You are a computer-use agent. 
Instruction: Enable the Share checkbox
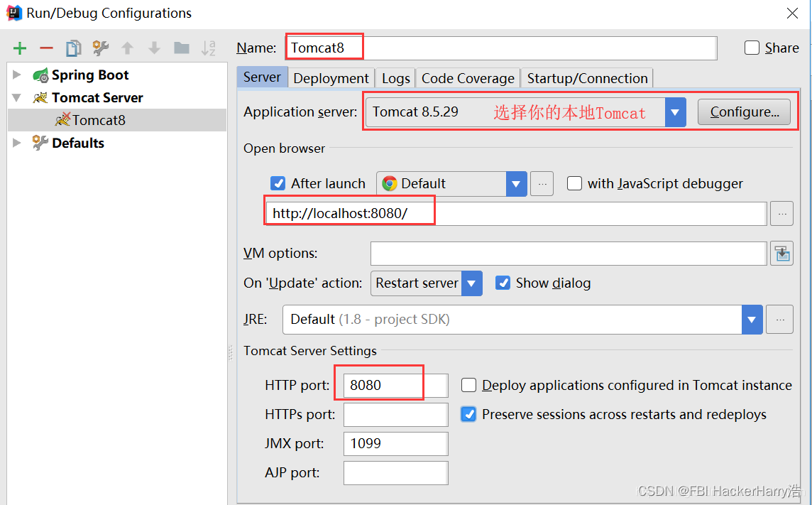pyautogui.click(x=752, y=48)
